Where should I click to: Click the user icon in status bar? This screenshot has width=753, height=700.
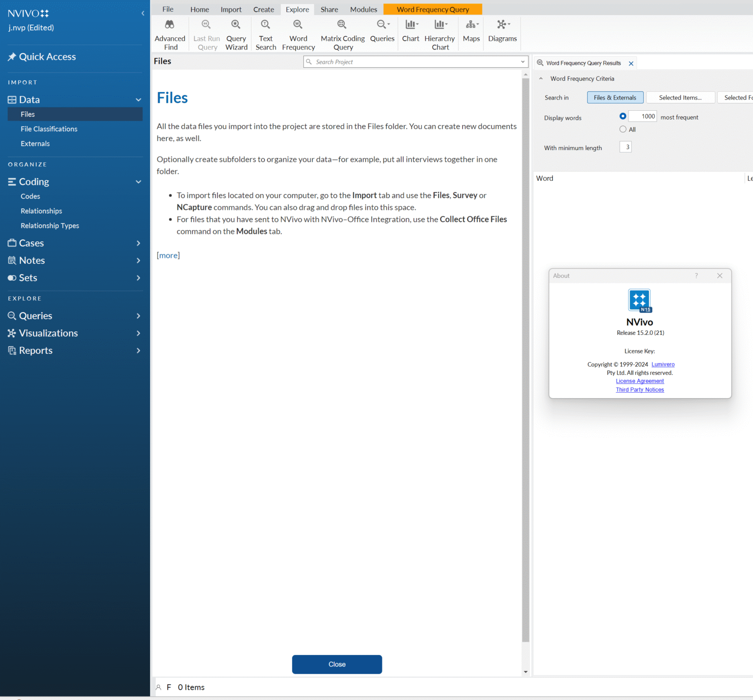point(158,687)
